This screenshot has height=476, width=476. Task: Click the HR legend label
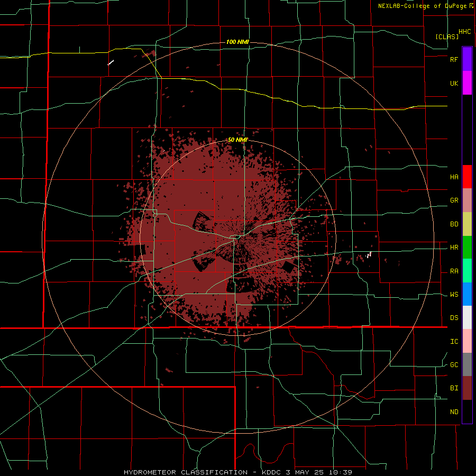tap(454, 248)
